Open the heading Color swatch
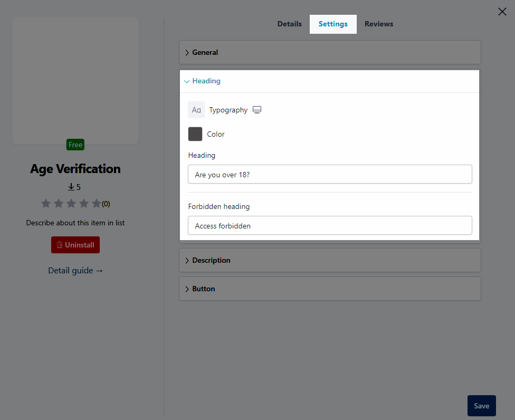This screenshot has height=420, width=515. (195, 134)
